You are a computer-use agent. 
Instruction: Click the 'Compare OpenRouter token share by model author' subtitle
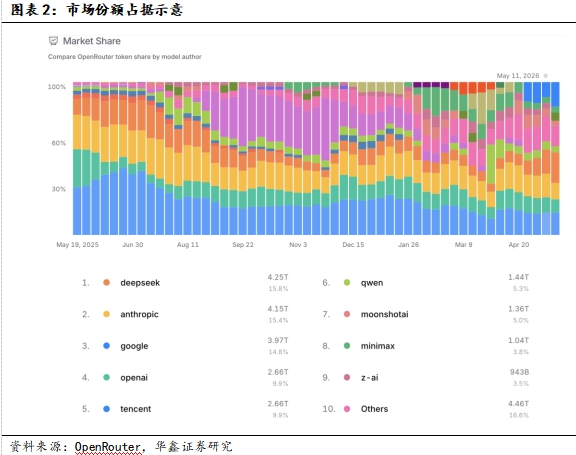click(x=125, y=57)
